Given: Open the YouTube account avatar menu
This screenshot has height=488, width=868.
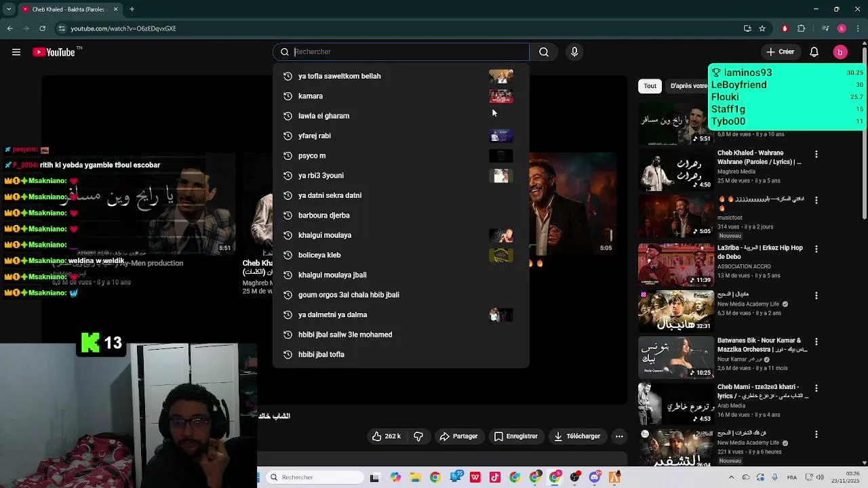Looking at the screenshot, I should click(x=840, y=52).
